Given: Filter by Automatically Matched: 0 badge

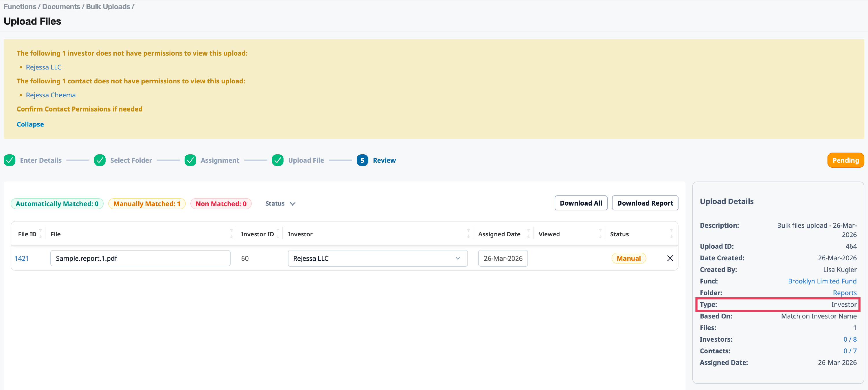Looking at the screenshot, I should click(x=57, y=204).
